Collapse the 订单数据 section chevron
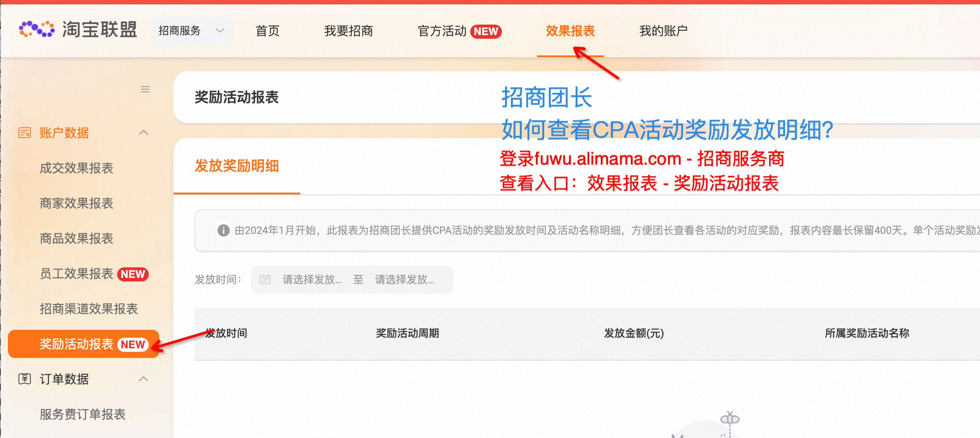 [144, 379]
